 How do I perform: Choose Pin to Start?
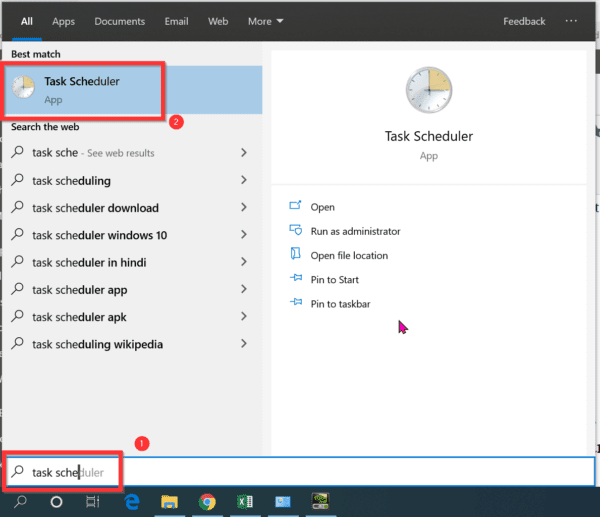(x=335, y=280)
